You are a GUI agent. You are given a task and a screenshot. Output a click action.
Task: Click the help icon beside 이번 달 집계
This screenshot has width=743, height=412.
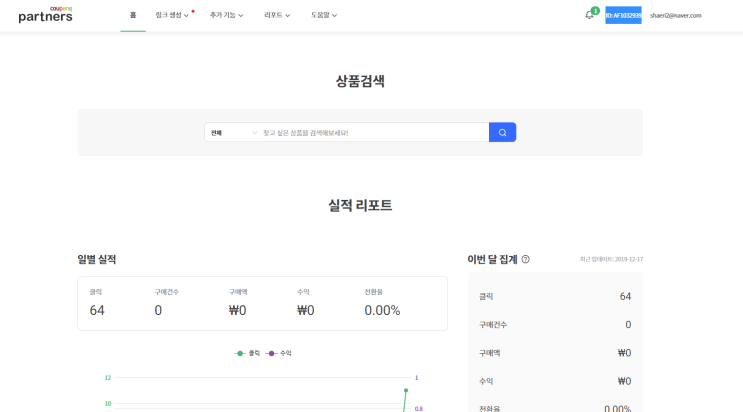[526, 259]
